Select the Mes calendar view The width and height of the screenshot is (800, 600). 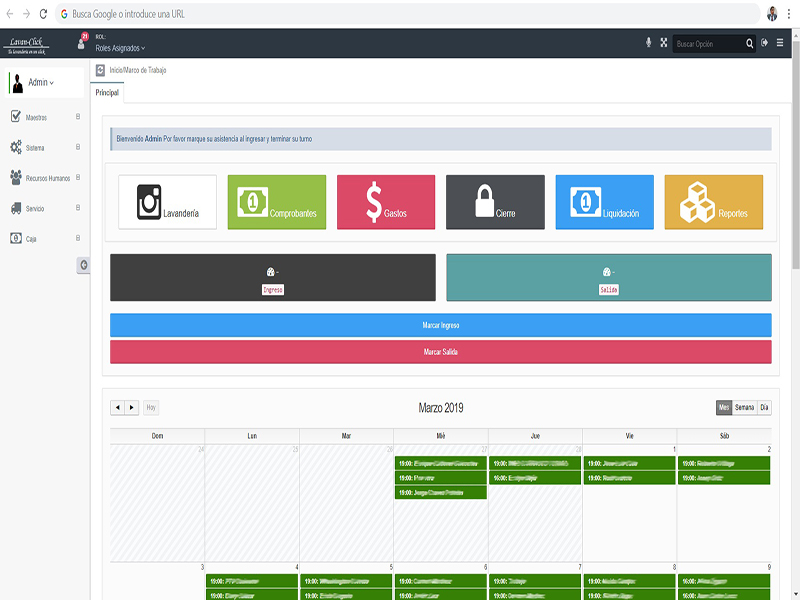[724, 407]
